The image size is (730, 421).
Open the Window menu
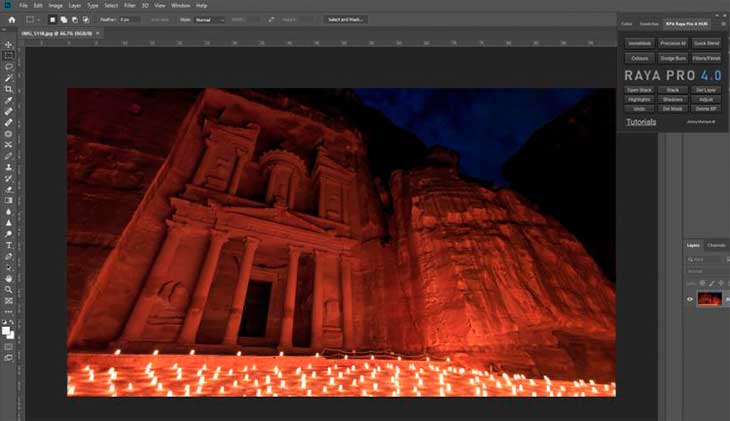[x=181, y=6]
